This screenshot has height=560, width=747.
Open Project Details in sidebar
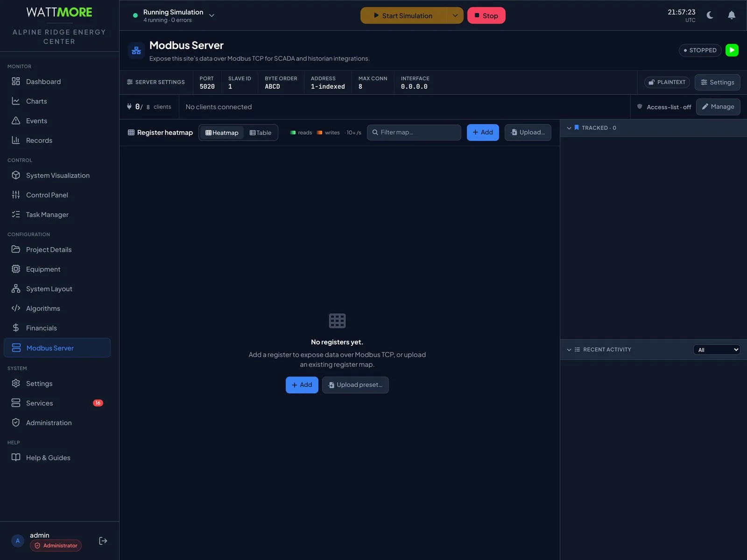point(57,249)
